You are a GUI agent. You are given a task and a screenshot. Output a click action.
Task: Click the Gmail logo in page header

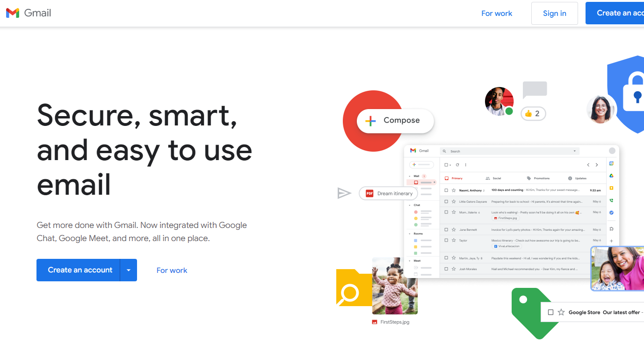point(29,13)
